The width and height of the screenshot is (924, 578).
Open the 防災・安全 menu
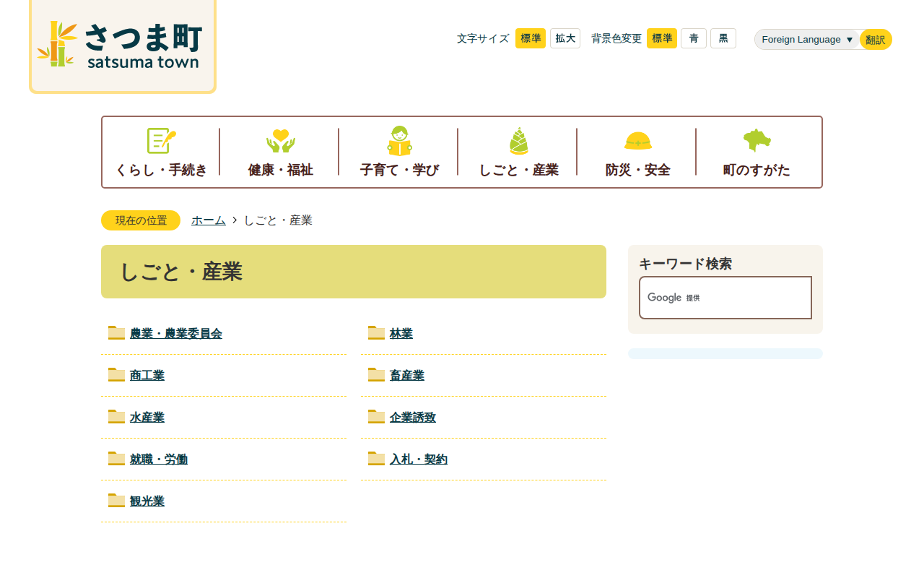(x=638, y=152)
